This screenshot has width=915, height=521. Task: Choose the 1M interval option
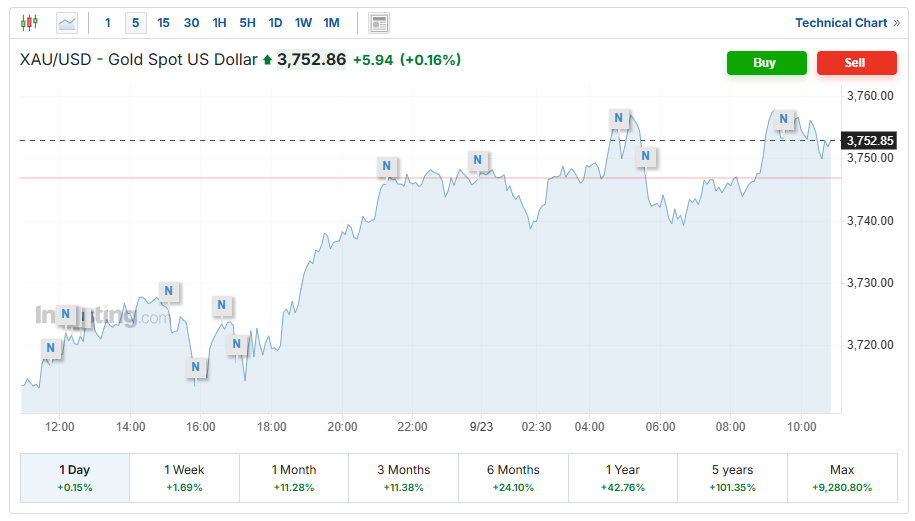[331, 22]
